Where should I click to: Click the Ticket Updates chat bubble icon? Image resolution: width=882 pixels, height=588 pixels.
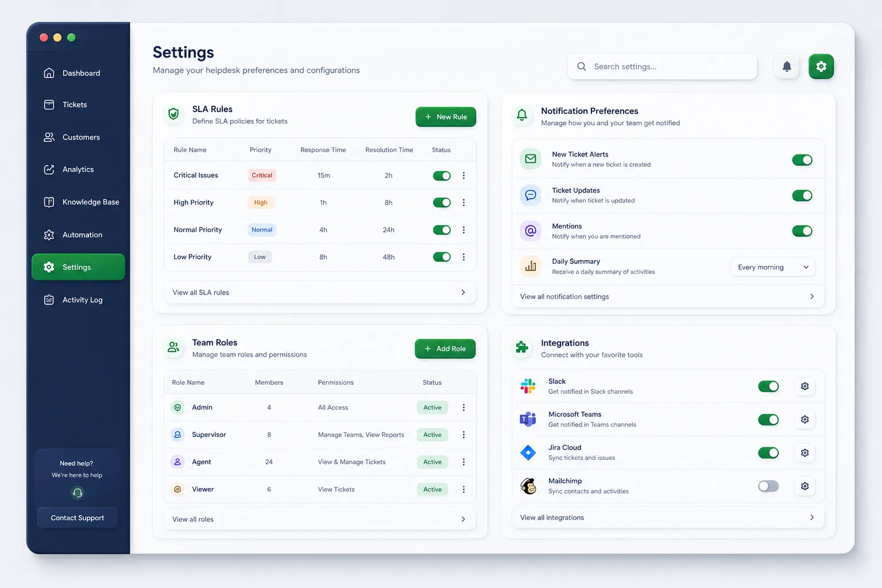click(x=531, y=195)
